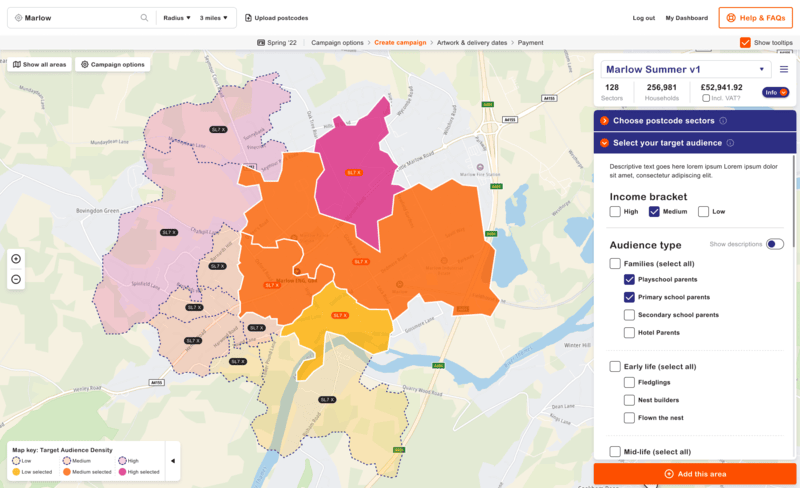
Task: Check Families (select all)
Action: coord(615,263)
